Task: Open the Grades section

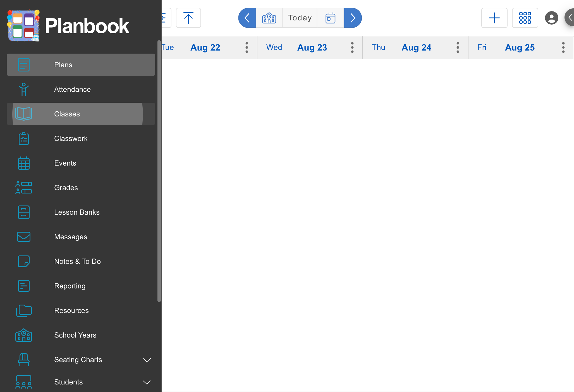Action: pos(81,188)
